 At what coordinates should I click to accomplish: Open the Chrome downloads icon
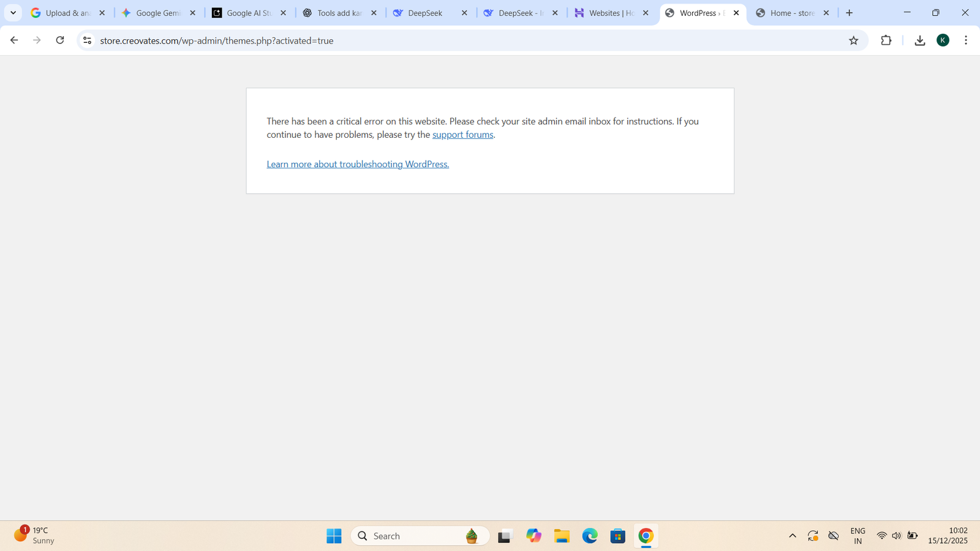[x=919, y=40]
